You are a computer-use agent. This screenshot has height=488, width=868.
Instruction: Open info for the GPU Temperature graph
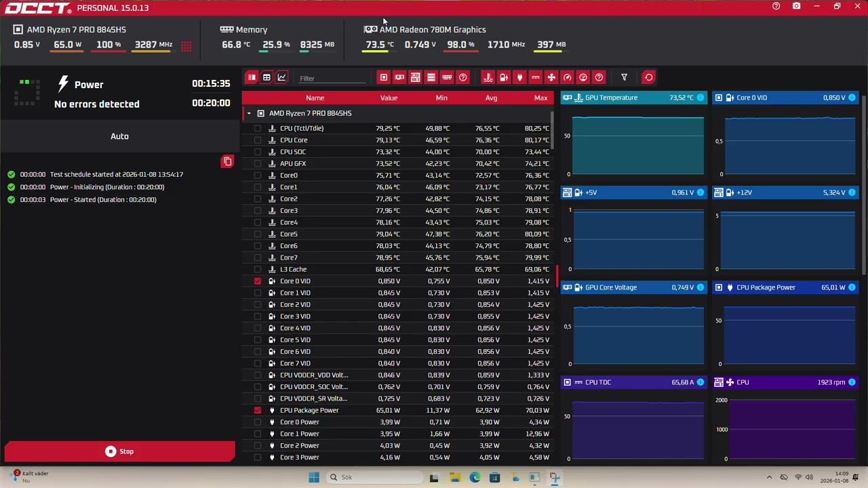(701, 98)
